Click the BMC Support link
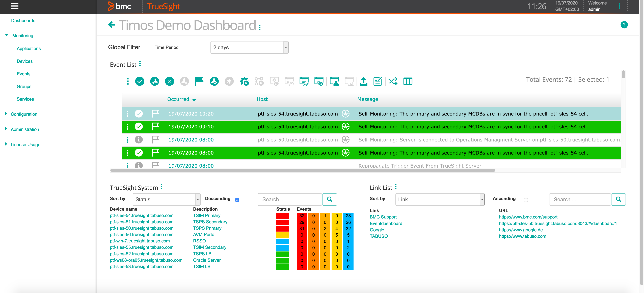 click(x=383, y=217)
